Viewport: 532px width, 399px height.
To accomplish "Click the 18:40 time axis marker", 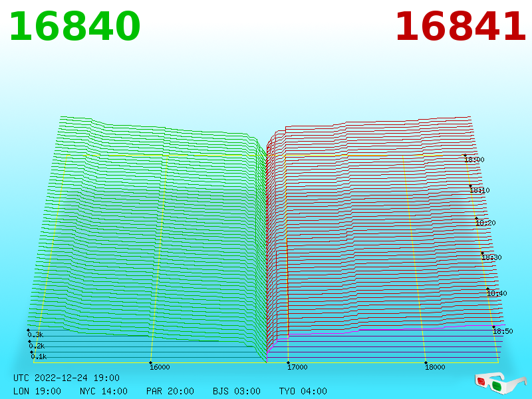I will (x=497, y=293).
